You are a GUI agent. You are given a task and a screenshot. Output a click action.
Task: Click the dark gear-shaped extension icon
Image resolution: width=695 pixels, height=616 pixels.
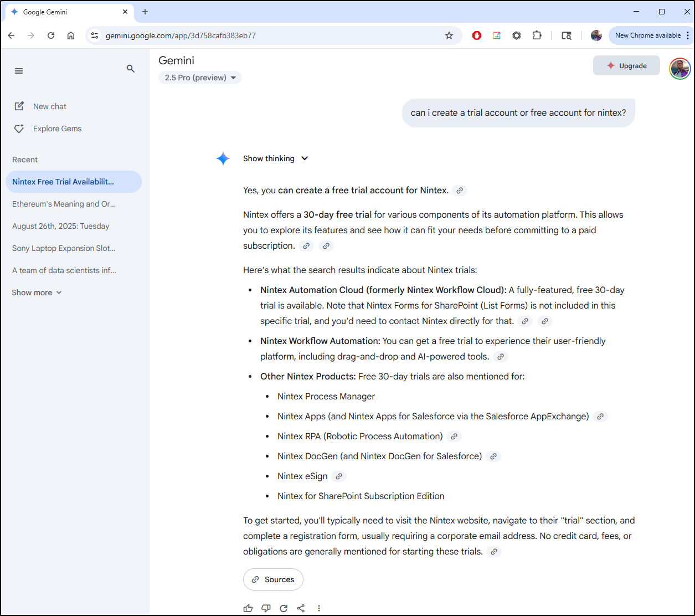point(517,35)
